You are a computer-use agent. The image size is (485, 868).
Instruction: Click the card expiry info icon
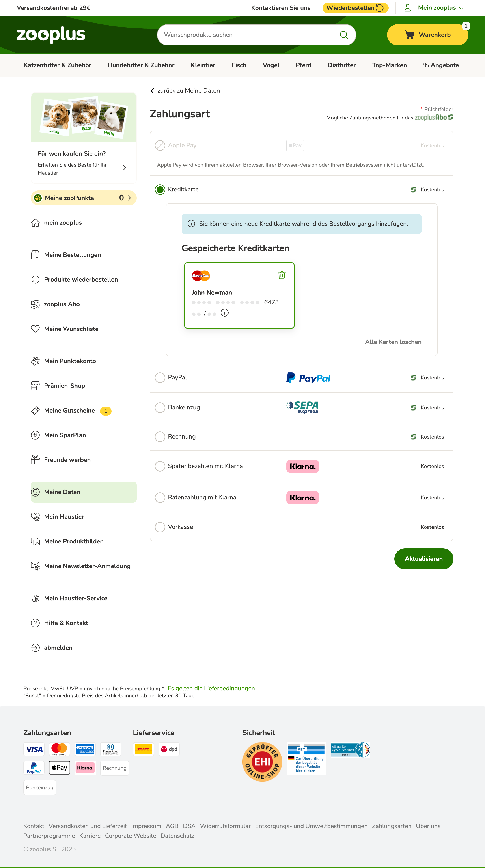click(224, 313)
